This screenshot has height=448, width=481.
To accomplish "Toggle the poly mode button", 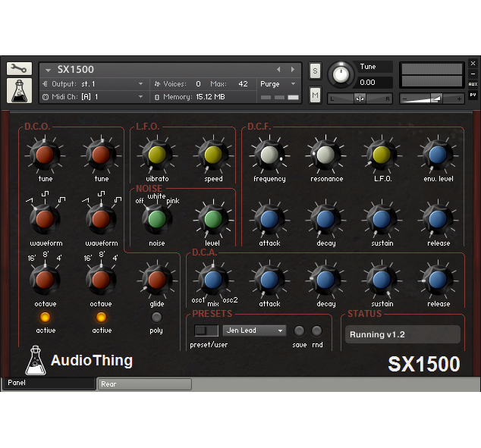I will coord(156,317).
